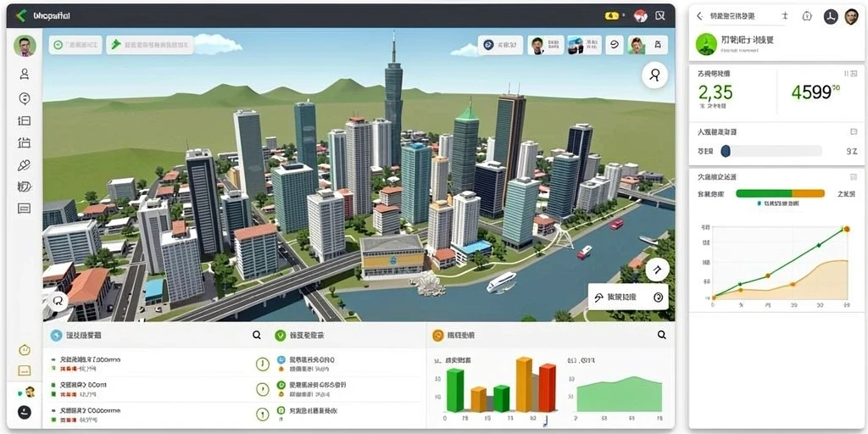Click the round button at map's lower left

[57, 302]
